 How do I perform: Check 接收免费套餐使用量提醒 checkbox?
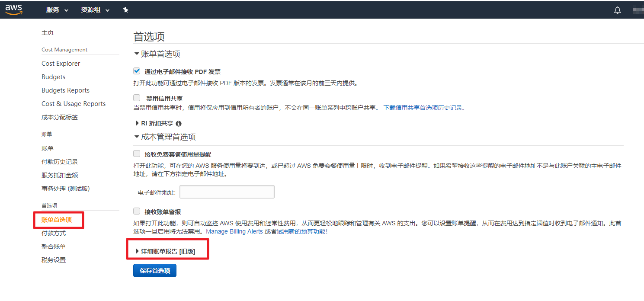(137, 154)
